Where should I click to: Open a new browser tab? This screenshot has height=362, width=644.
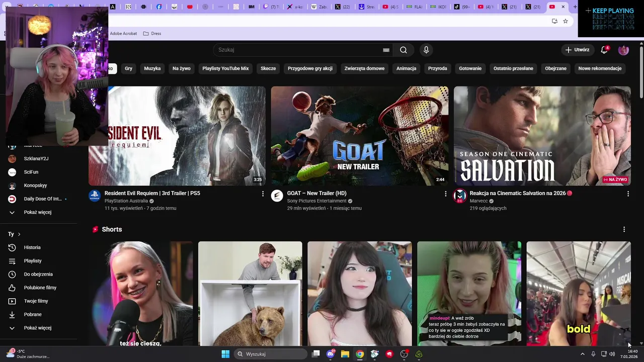click(x=575, y=7)
